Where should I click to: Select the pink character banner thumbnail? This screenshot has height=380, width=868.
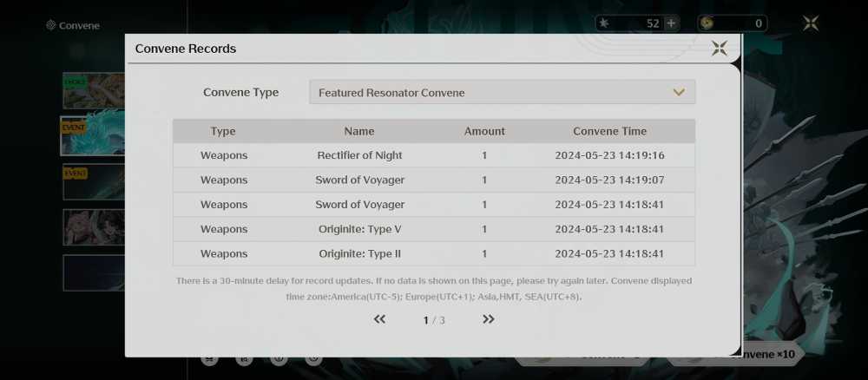click(94, 227)
